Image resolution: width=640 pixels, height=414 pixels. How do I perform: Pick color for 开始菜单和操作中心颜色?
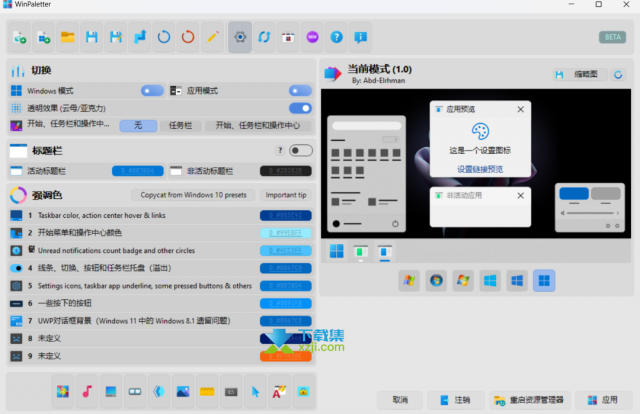tap(286, 233)
